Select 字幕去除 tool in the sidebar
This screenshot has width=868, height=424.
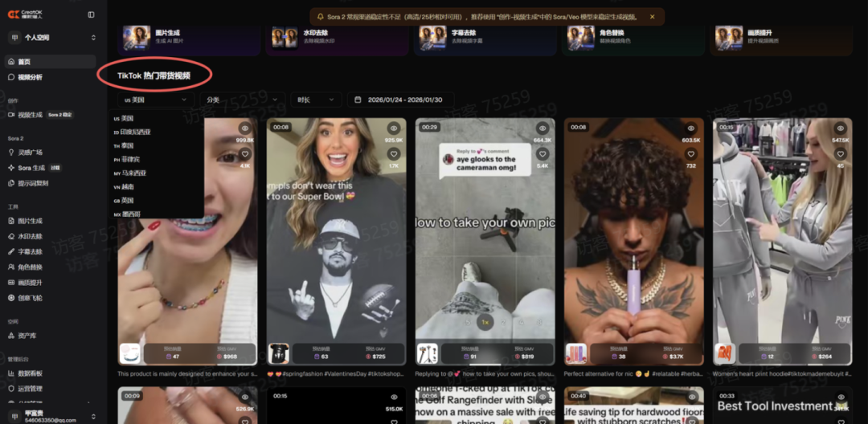[50, 251]
